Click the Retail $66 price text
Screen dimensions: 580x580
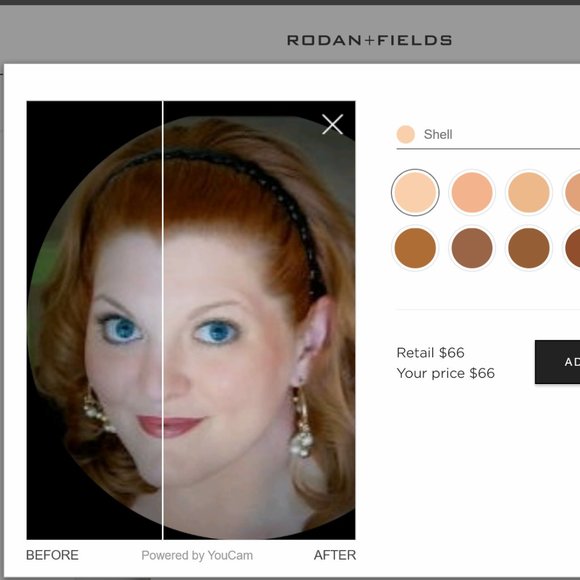pos(430,353)
